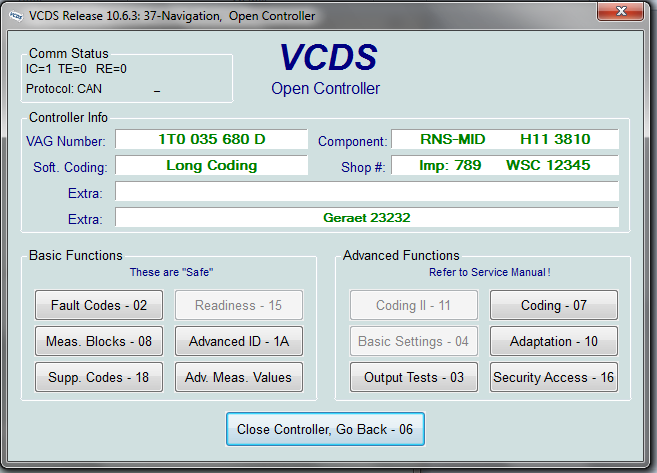
Task: Click the Shop # field Imp: 789 WSC 12345
Action: tap(505, 165)
